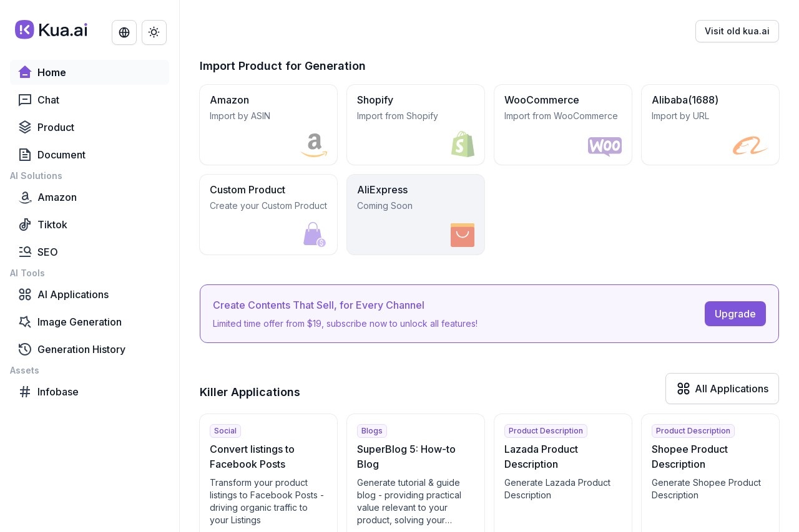Screen dimensions: 799x532
Task: Click Product Description tag on Lazada card
Action: pos(546,431)
